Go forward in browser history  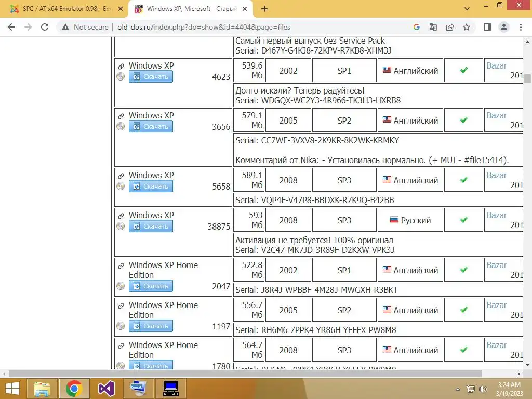pyautogui.click(x=28, y=27)
